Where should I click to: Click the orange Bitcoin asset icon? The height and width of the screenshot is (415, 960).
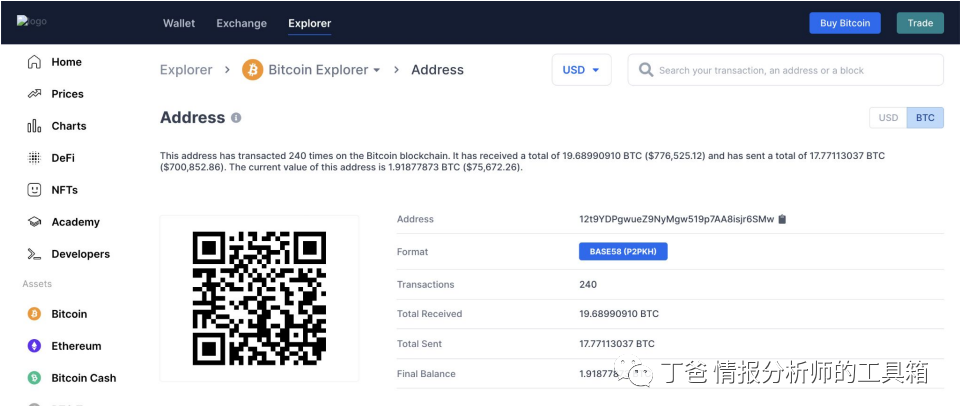34,314
